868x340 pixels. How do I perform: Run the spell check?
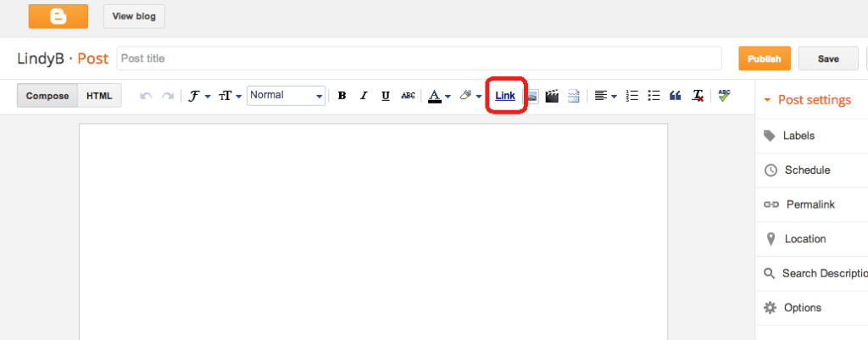coord(724,95)
